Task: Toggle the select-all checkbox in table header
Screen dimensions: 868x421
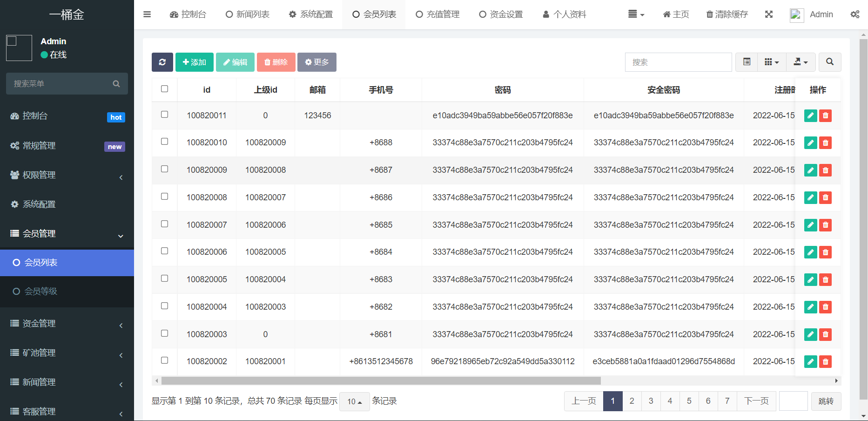Action: [x=164, y=89]
